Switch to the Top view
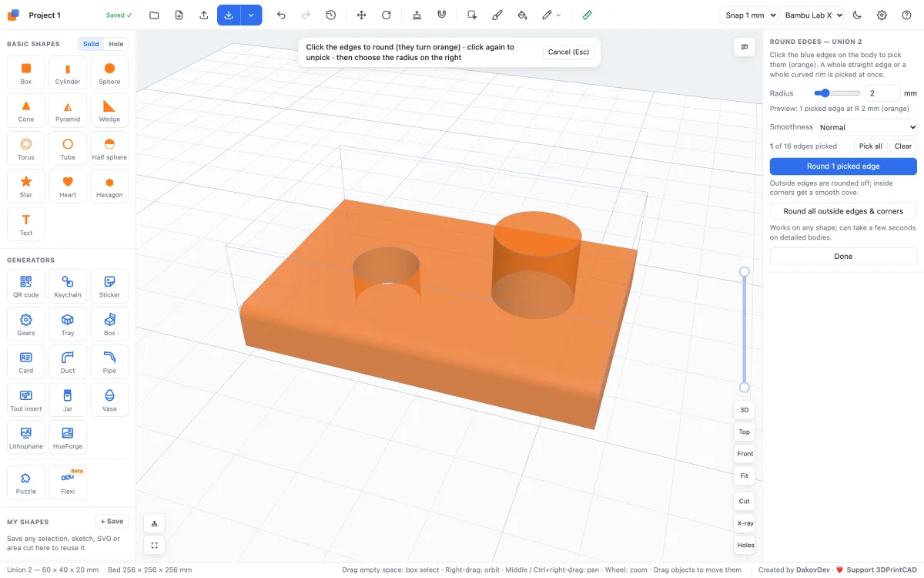 tap(745, 432)
